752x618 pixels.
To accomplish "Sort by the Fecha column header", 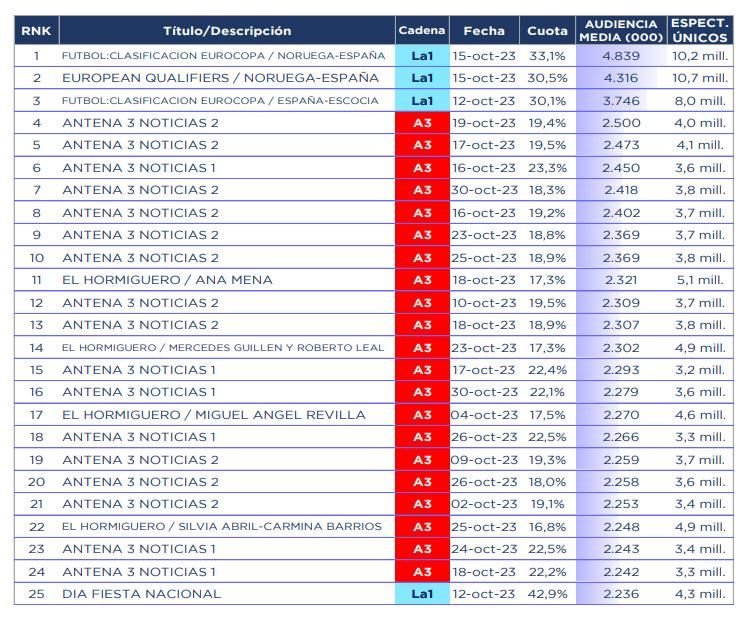I will click(x=484, y=31).
